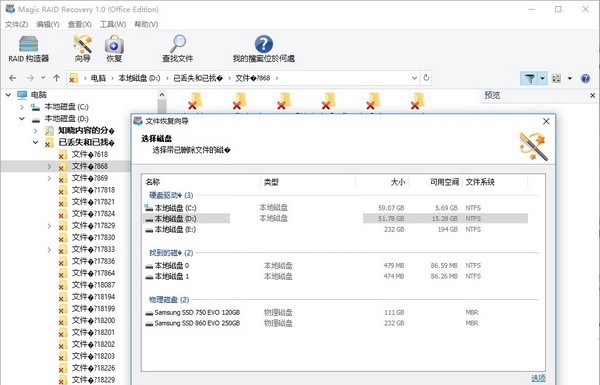Select 本地磁盘 (D:) in wizard list
Screen dimensions: 600x385
(x=335, y=219)
